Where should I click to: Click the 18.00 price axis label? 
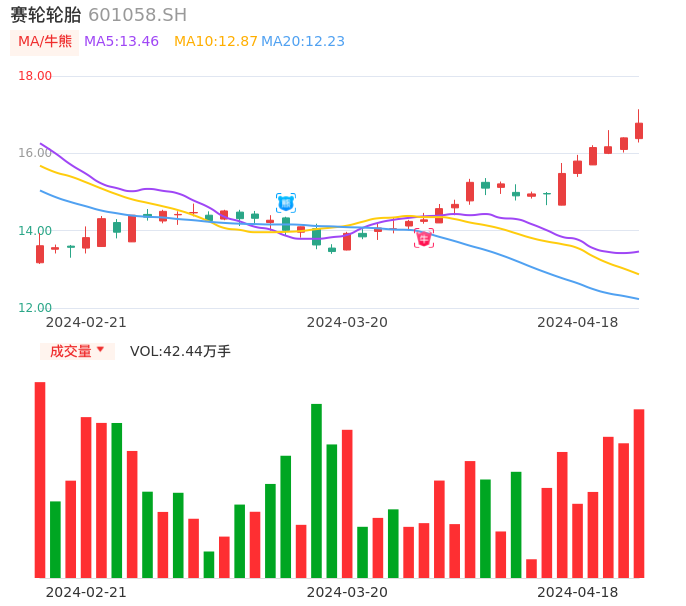click(35, 76)
